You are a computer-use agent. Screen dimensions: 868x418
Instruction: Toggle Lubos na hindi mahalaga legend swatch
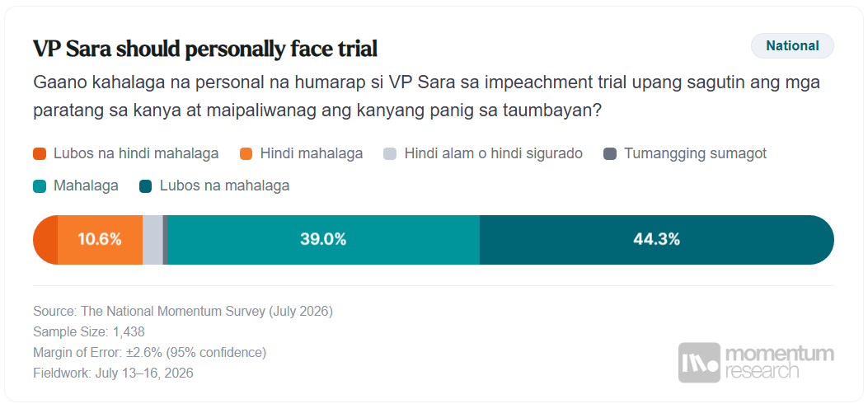tap(40, 154)
